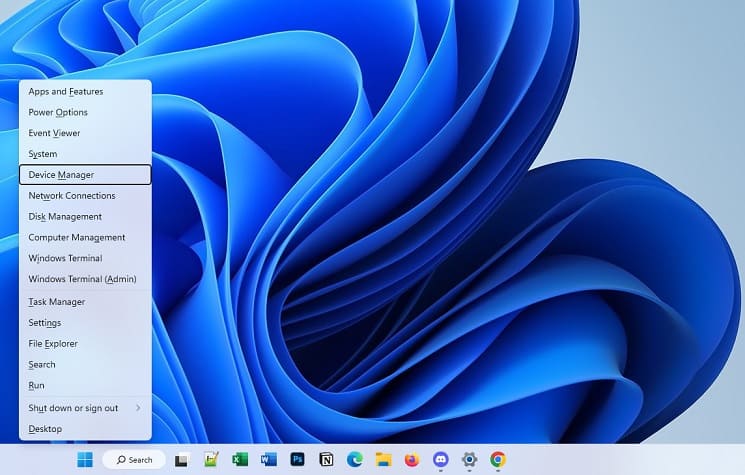Launch the green notepad app icon

click(x=211, y=459)
